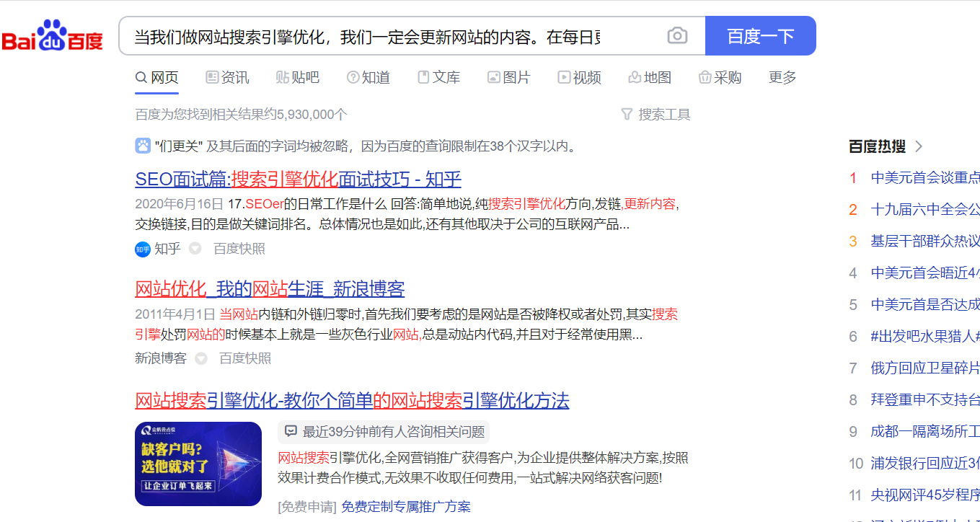Expand dropdown arrow next to 新浪博客 source
Image resolution: width=980 pixels, height=522 pixels.
pos(201,358)
